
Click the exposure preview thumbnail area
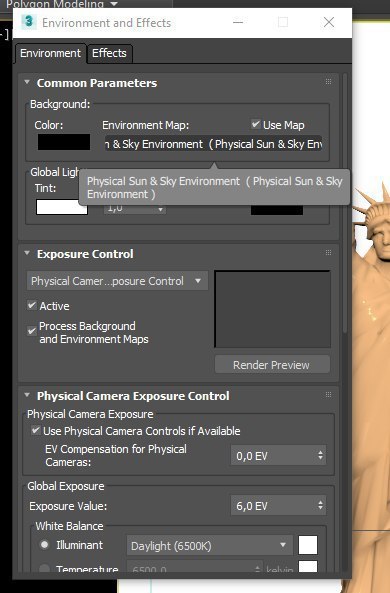(x=272, y=309)
